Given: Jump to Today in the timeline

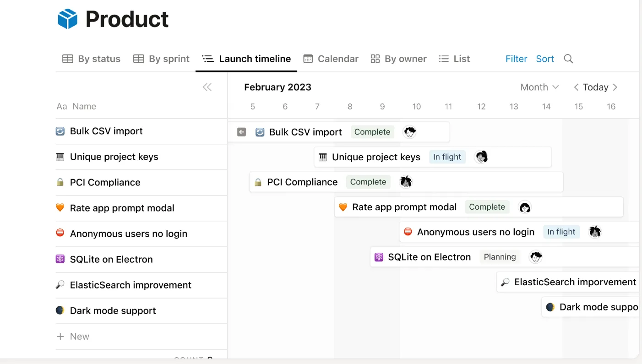Looking at the screenshot, I should point(595,87).
